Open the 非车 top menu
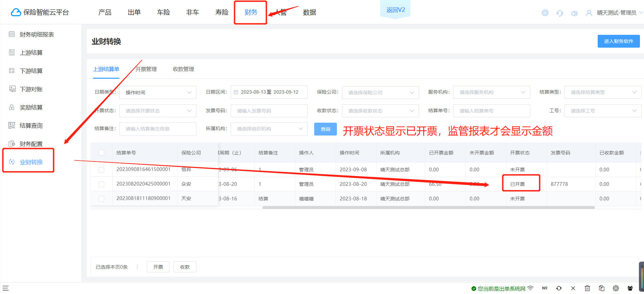This screenshot has height=294, width=644. click(192, 12)
